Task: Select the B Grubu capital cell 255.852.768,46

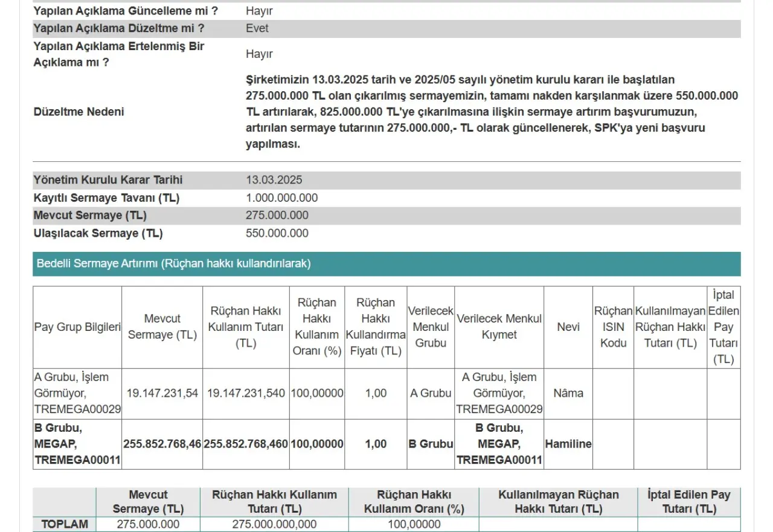Action: click(x=162, y=444)
